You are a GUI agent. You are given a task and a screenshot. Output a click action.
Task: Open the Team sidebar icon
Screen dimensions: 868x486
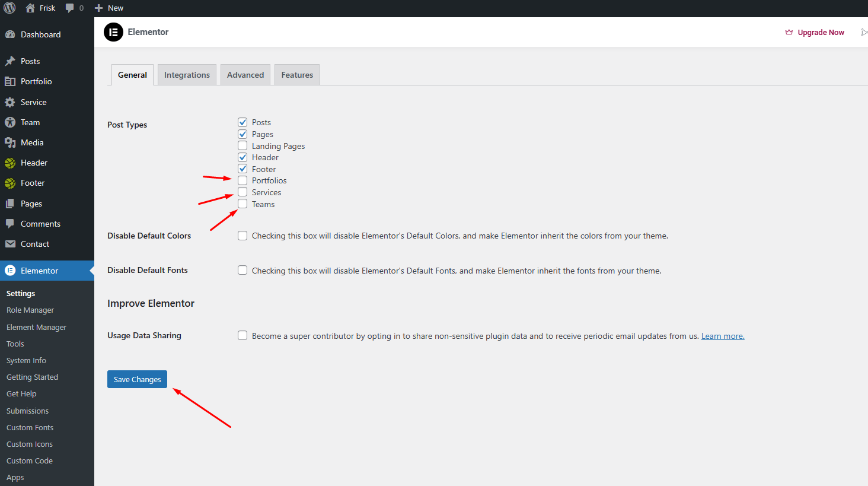(x=10, y=122)
